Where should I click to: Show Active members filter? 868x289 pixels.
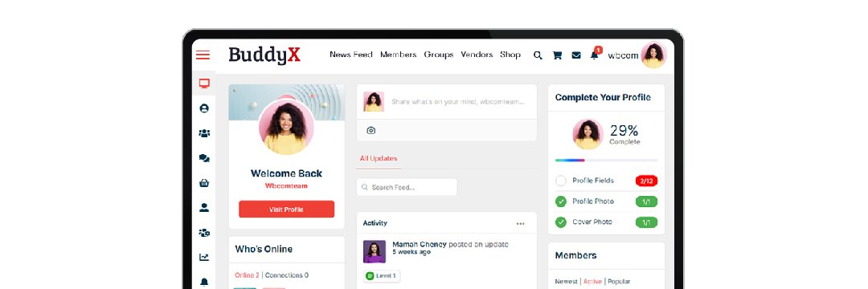(592, 282)
